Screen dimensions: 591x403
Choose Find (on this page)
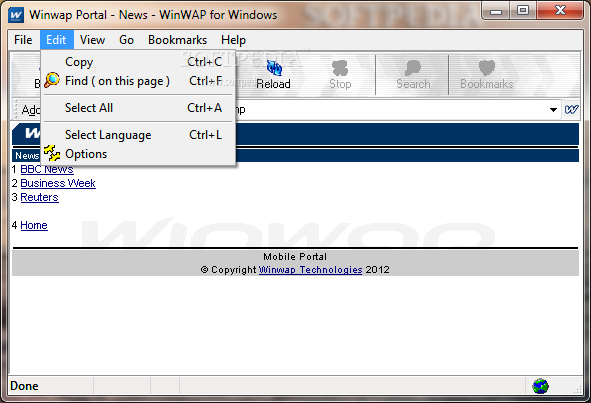coord(138,81)
